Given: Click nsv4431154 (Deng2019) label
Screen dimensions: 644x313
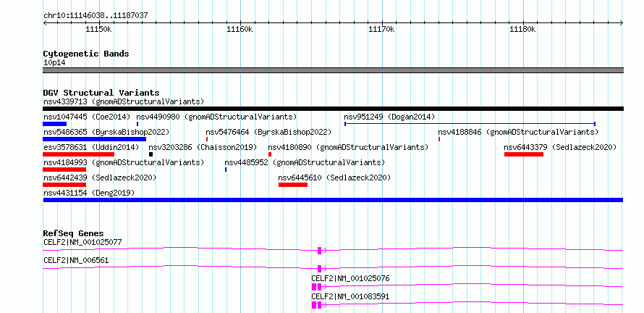Looking at the screenshot, I should pos(89,193).
